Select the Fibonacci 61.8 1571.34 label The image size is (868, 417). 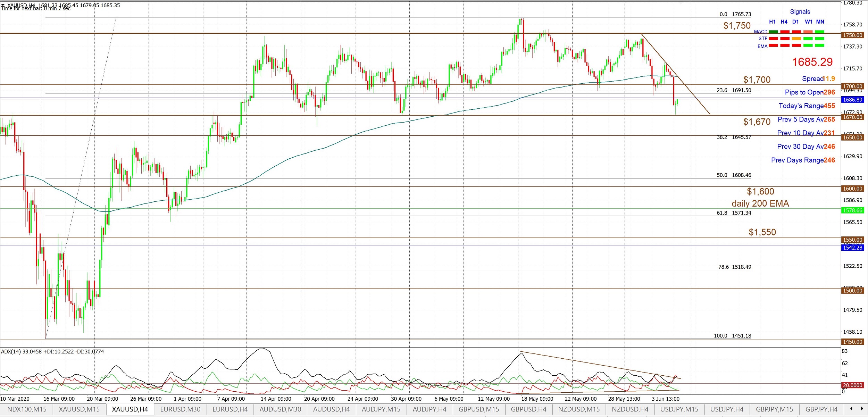coord(734,213)
